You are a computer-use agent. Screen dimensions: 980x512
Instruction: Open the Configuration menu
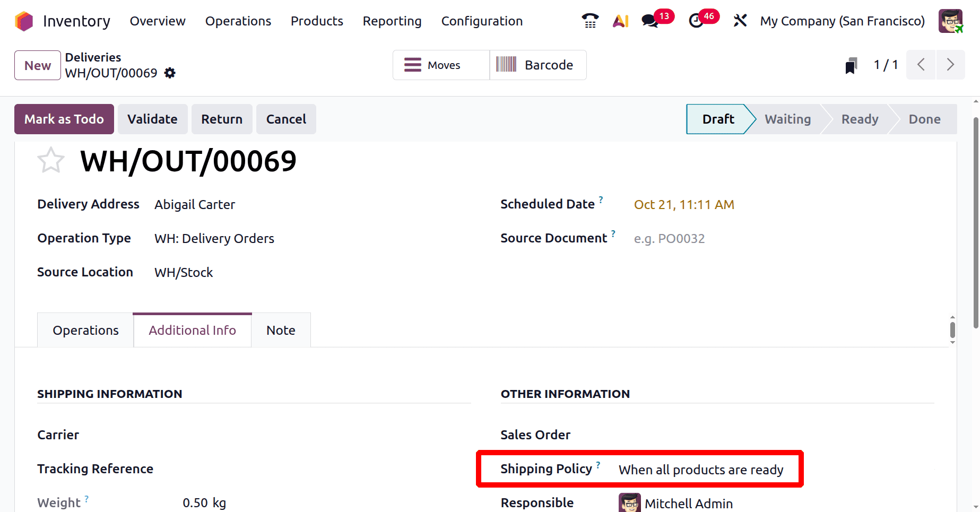point(482,21)
